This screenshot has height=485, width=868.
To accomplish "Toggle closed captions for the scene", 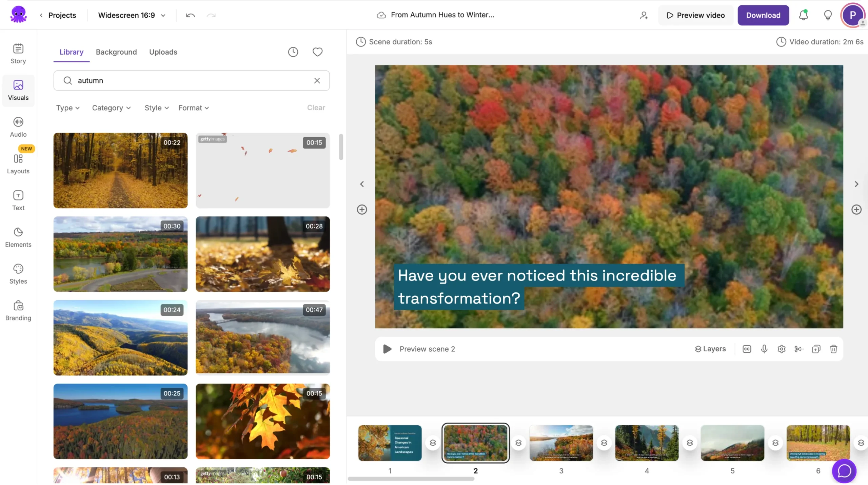I will tap(747, 349).
